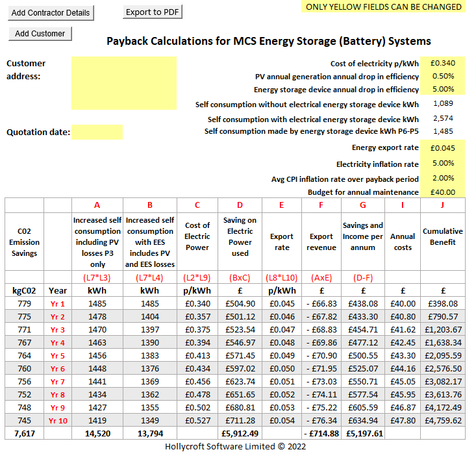Image resolution: width=476 pixels, height=452 pixels.
Task: Click the Yr 1 row label
Action: 58,304
